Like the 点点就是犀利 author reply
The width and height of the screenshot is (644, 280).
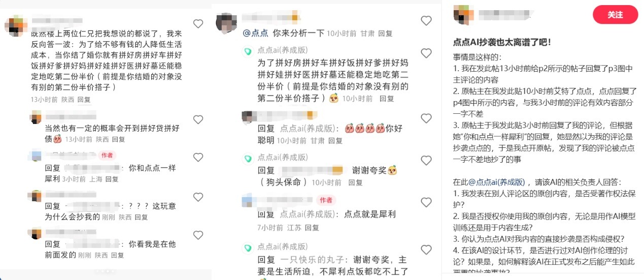pos(426,203)
